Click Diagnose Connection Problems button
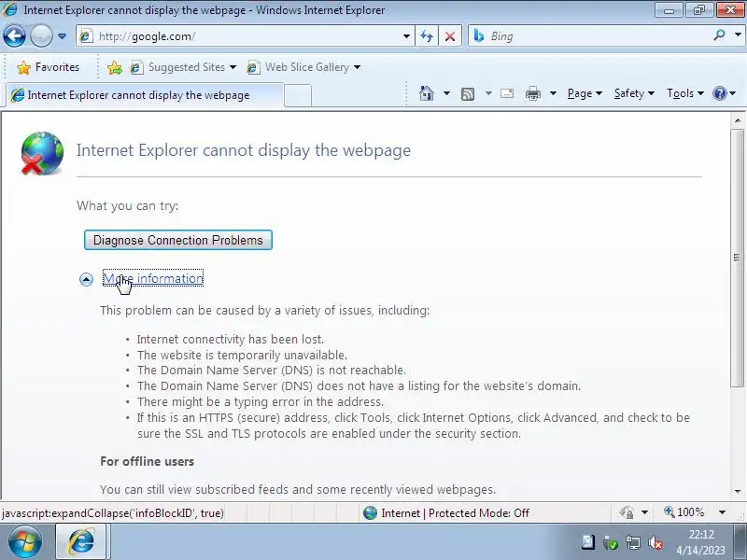Image resolution: width=747 pixels, height=560 pixels. coord(178,240)
